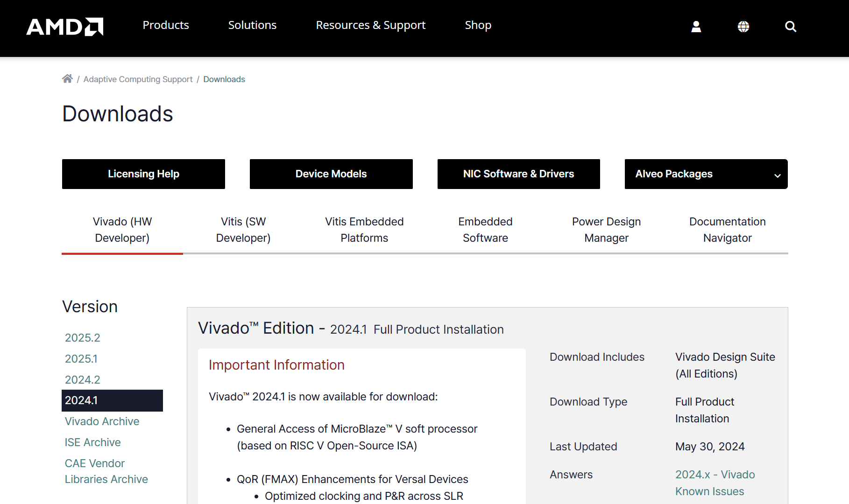Click the 'Last Updated' label
Viewport: 849px width, 504px height.
tap(583, 447)
